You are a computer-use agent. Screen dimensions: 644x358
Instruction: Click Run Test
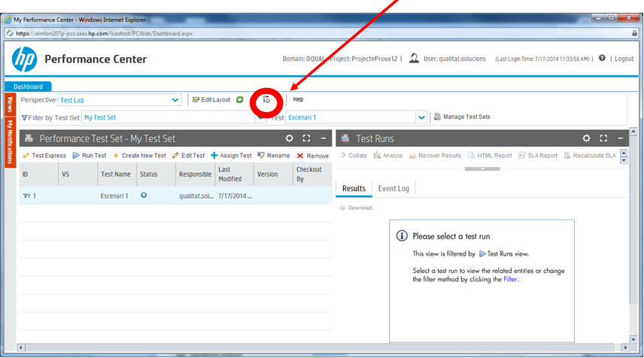pyautogui.click(x=90, y=156)
